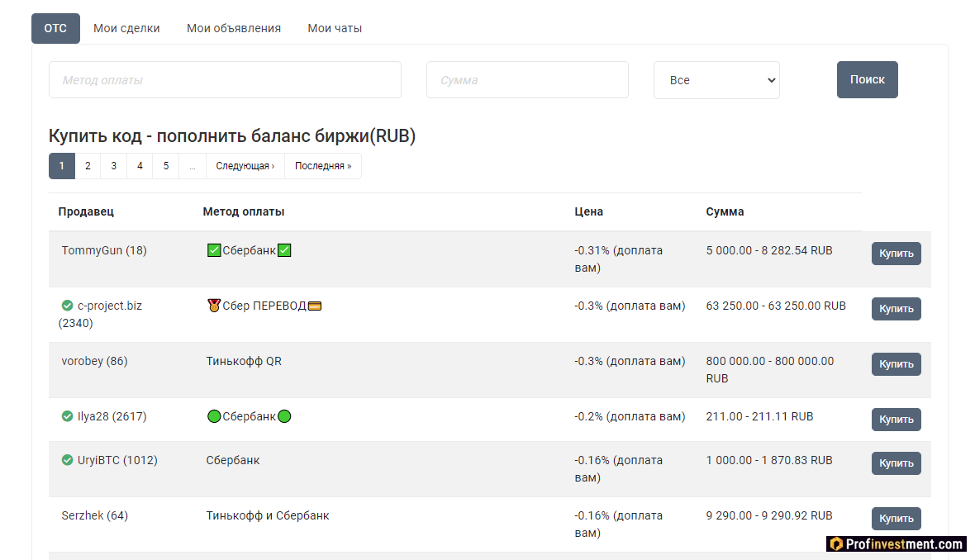This screenshot has height=560, width=975.
Task: Click Купить for Serzhek offer
Action: click(896, 519)
